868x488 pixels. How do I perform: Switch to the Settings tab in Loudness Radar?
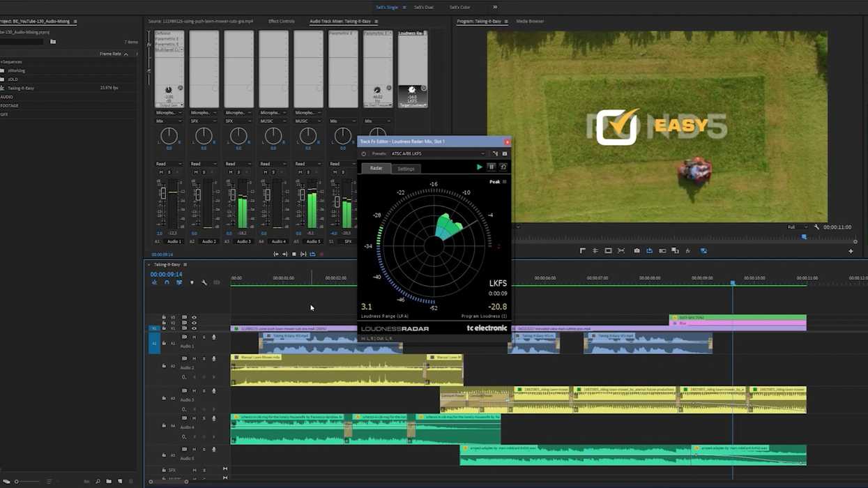click(406, 169)
